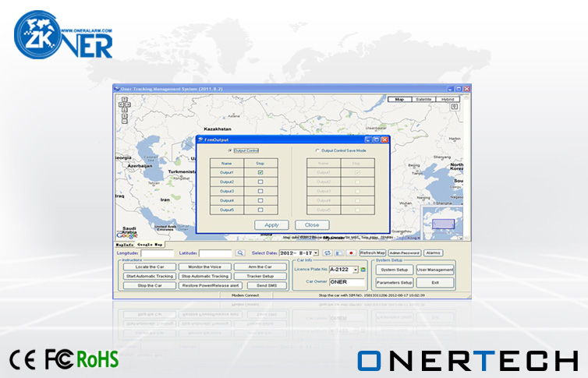Click the Send SMS button
This screenshot has width=588, height=378.
coord(267,285)
